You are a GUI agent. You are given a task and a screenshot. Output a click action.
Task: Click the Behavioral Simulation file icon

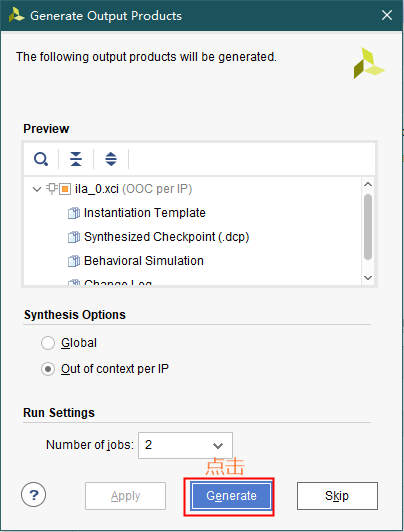[x=74, y=261]
